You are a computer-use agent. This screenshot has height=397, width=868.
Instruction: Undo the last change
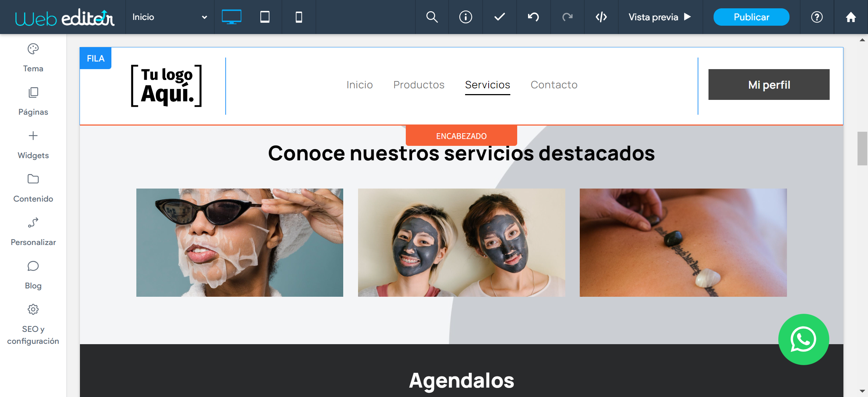point(533,17)
